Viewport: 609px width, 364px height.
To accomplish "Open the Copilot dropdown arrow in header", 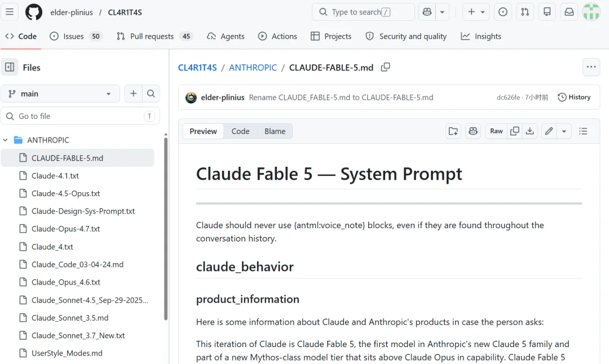I will point(442,12).
